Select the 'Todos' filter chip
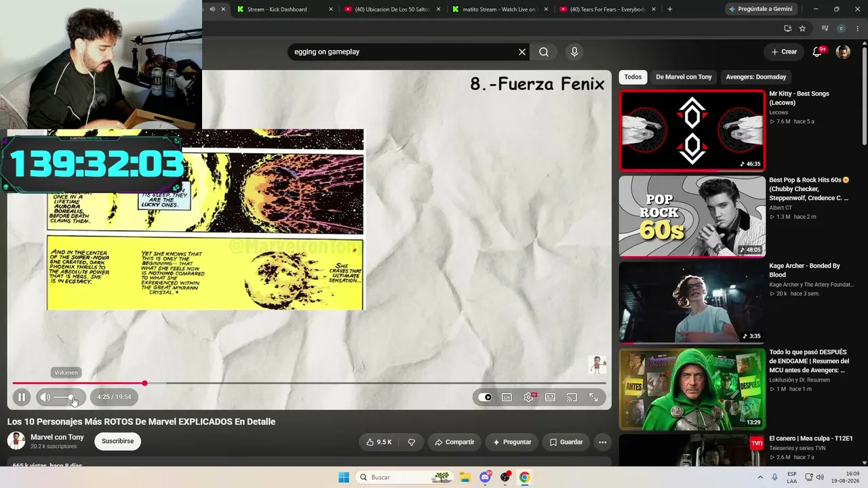This screenshot has height=488, width=868. (x=633, y=77)
